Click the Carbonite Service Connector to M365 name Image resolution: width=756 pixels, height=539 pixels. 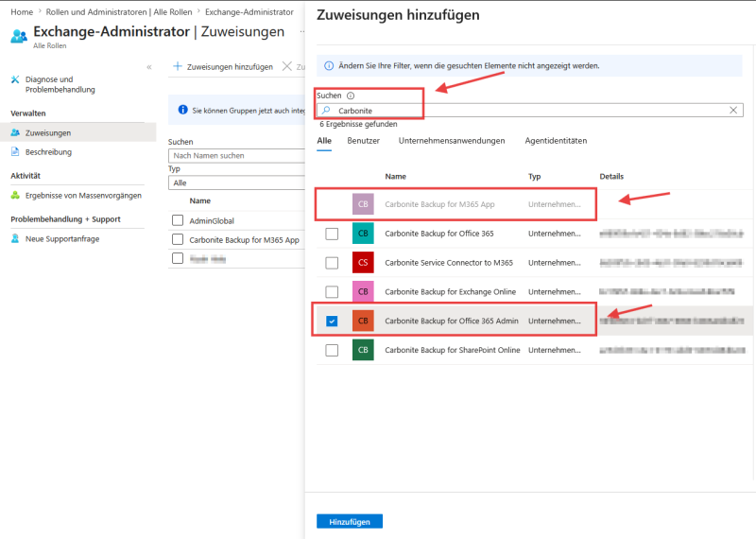click(449, 263)
